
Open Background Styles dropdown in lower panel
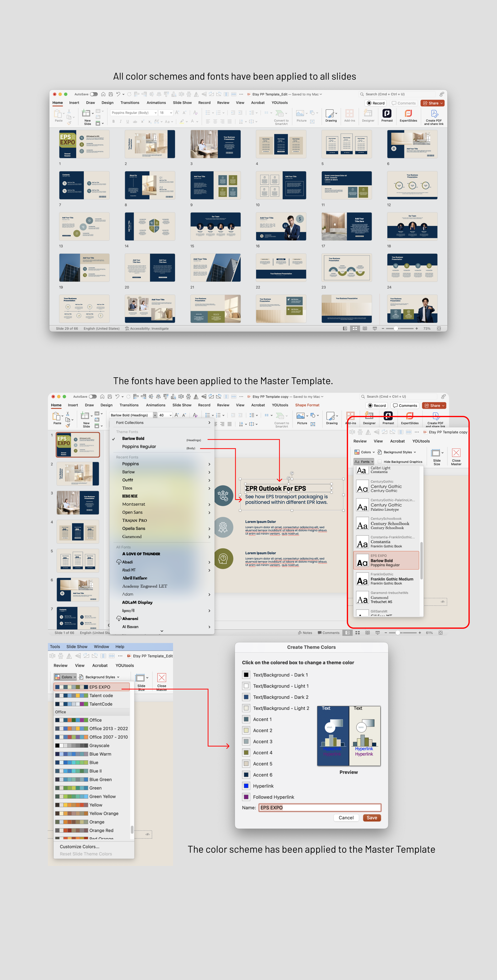(x=100, y=677)
